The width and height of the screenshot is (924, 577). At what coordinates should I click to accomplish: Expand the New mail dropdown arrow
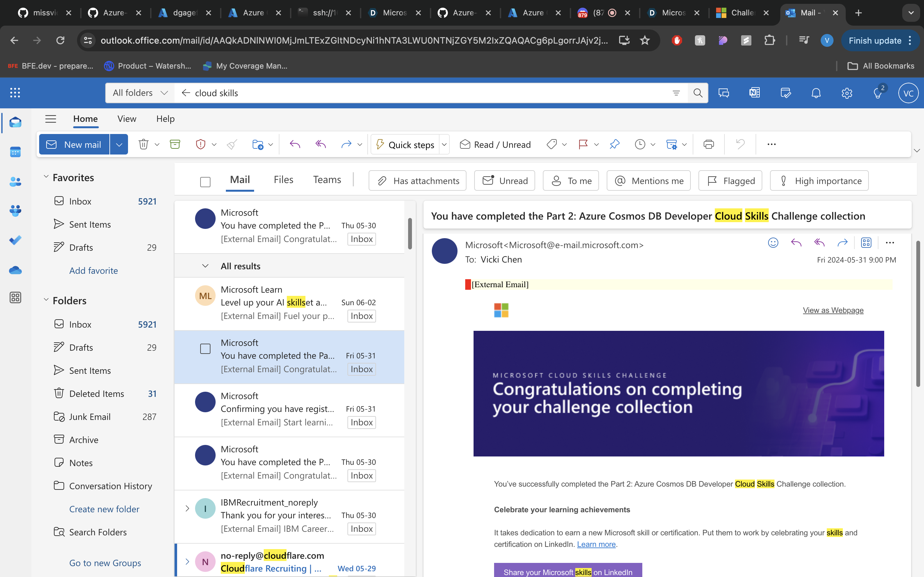[119, 144]
